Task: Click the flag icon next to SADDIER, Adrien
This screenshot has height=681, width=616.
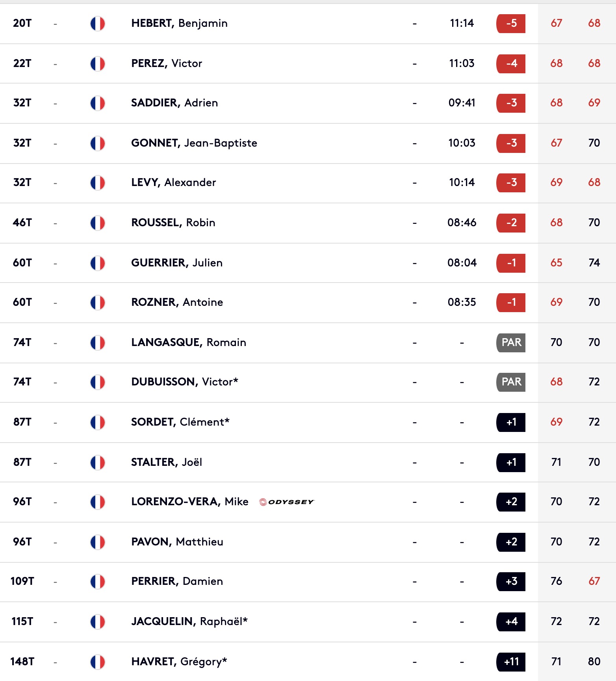Action: pos(98,103)
